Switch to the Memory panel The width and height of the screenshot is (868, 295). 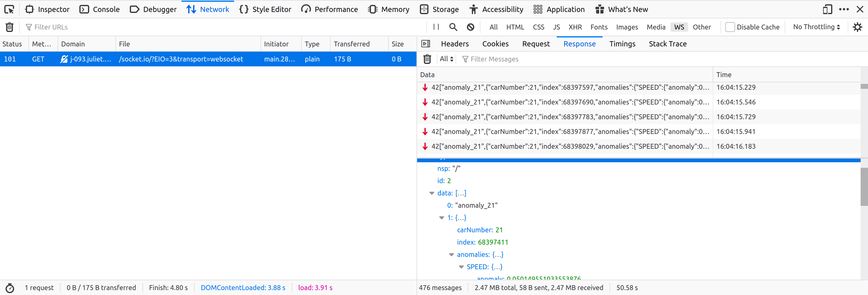pyautogui.click(x=388, y=10)
